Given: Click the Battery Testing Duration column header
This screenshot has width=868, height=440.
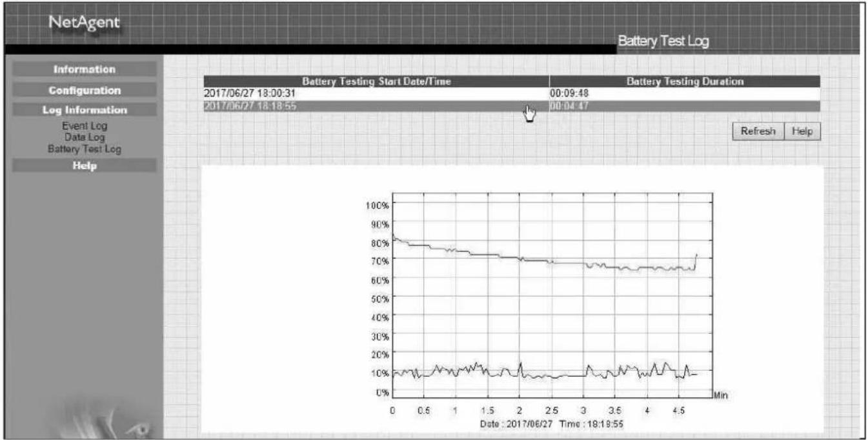Looking at the screenshot, I should [x=685, y=81].
